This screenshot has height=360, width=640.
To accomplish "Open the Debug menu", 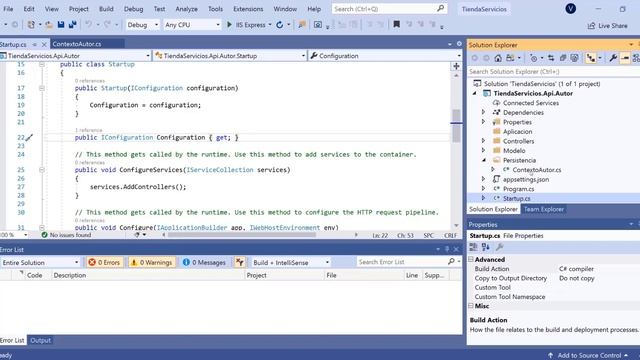I will coord(133,9).
